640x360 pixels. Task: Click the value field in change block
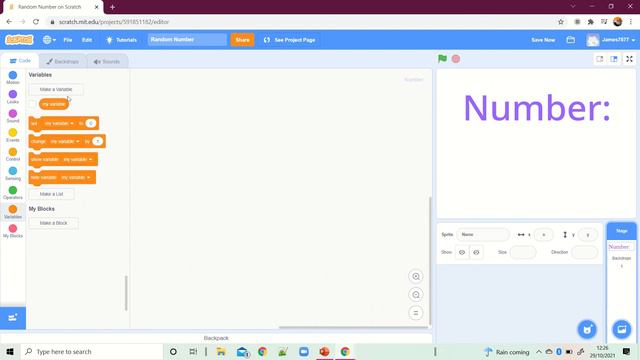98,141
